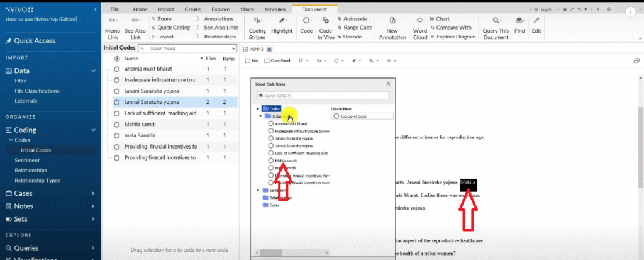Click the dialog horizontal scrollbar
644x260 pixels.
292,252
